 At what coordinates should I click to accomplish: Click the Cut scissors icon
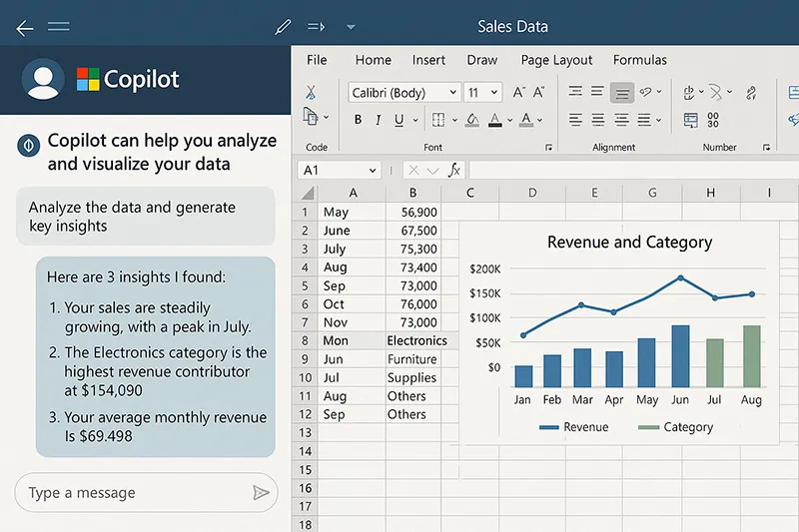tap(311, 92)
